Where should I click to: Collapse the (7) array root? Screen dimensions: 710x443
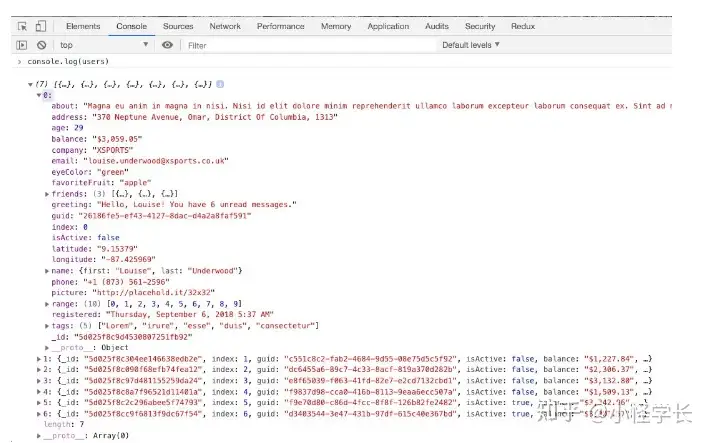tap(30, 84)
